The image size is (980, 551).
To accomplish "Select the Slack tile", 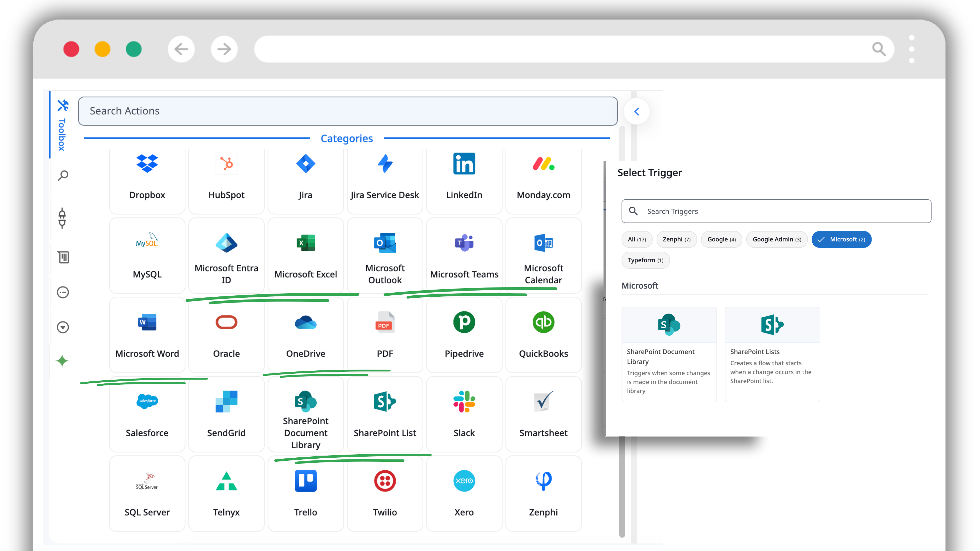I will [x=464, y=415].
